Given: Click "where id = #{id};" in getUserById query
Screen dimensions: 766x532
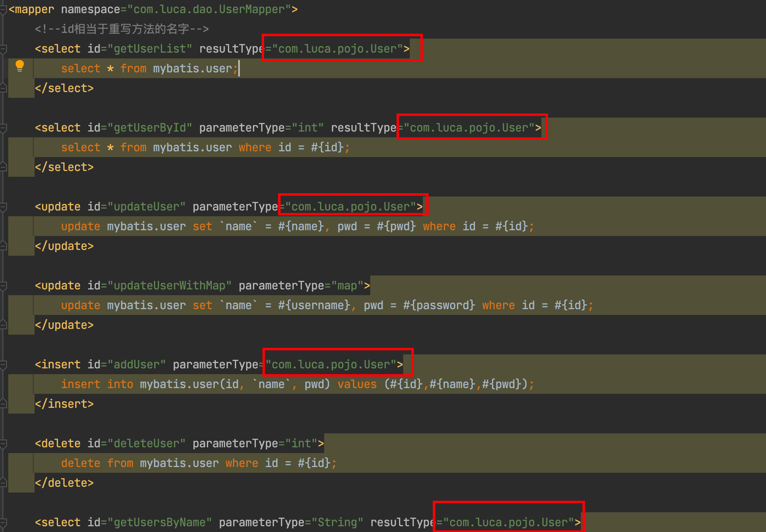Looking at the screenshot, I should click(294, 148).
